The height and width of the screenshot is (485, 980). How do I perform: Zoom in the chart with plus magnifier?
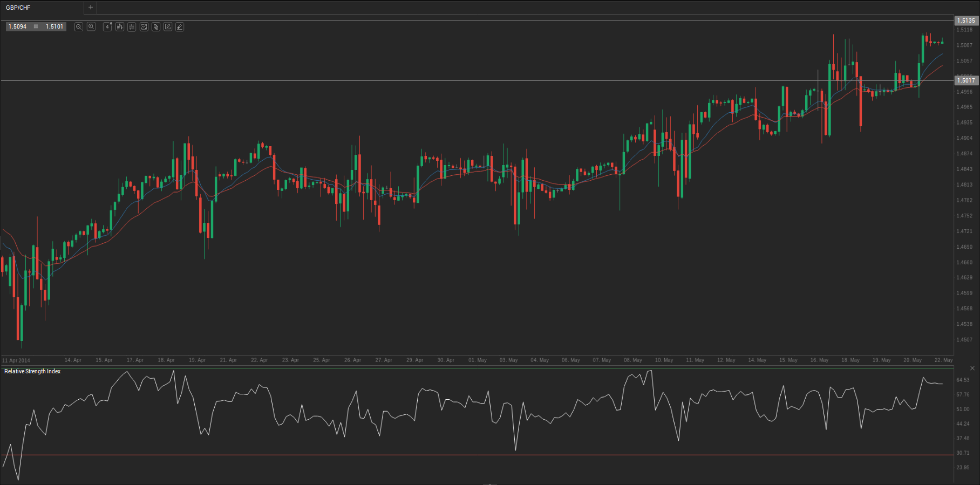91,26
